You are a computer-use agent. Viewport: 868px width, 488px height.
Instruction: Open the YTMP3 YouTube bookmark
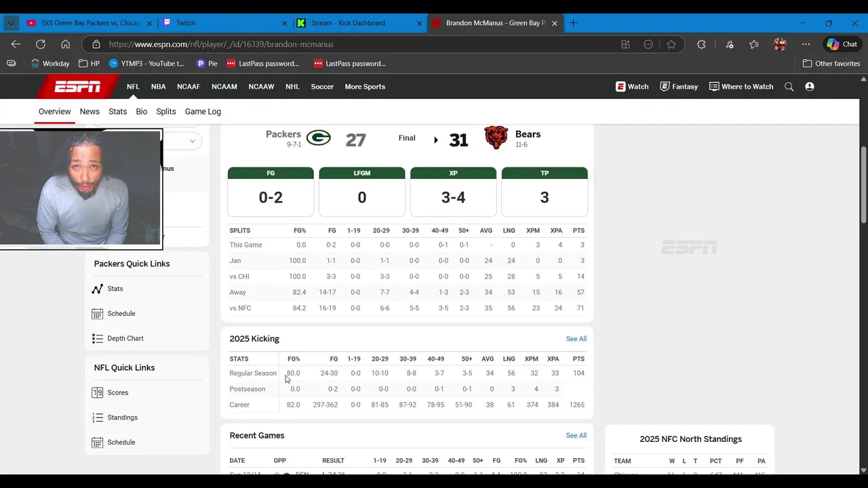[x=146, y=64]
